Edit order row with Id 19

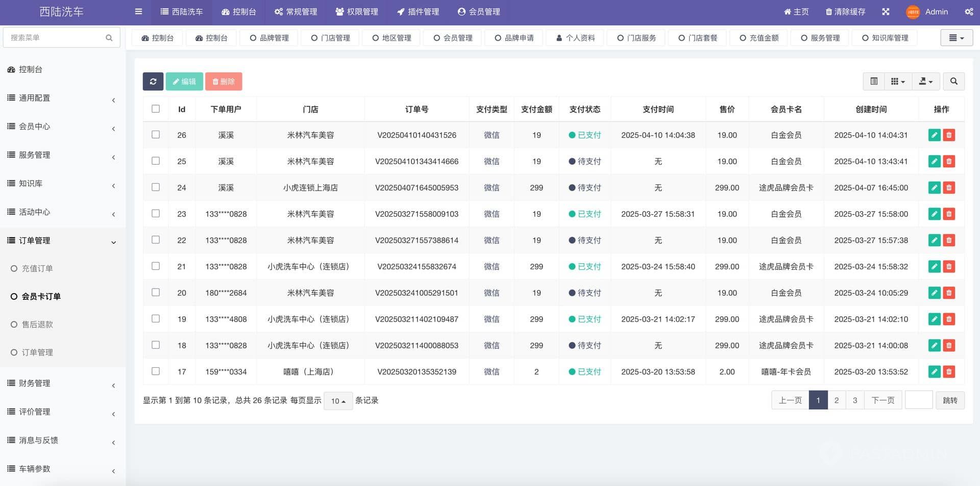tap(934, 319)
